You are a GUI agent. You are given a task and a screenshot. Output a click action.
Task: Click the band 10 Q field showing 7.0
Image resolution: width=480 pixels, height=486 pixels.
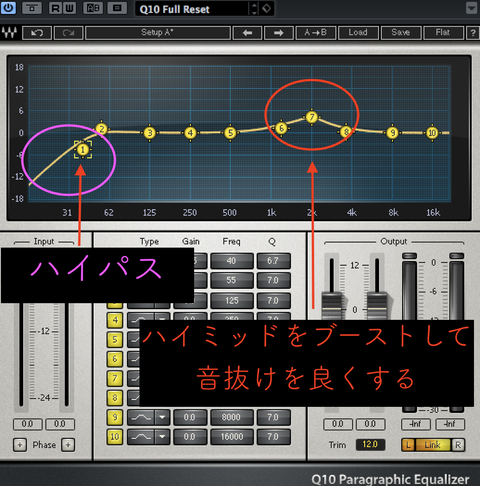pyautogui.click(x=273, y=437)
